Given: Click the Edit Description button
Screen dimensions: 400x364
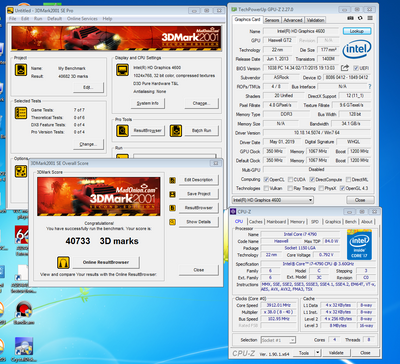Looking at the screenshot, I should [x=199, y=180].
